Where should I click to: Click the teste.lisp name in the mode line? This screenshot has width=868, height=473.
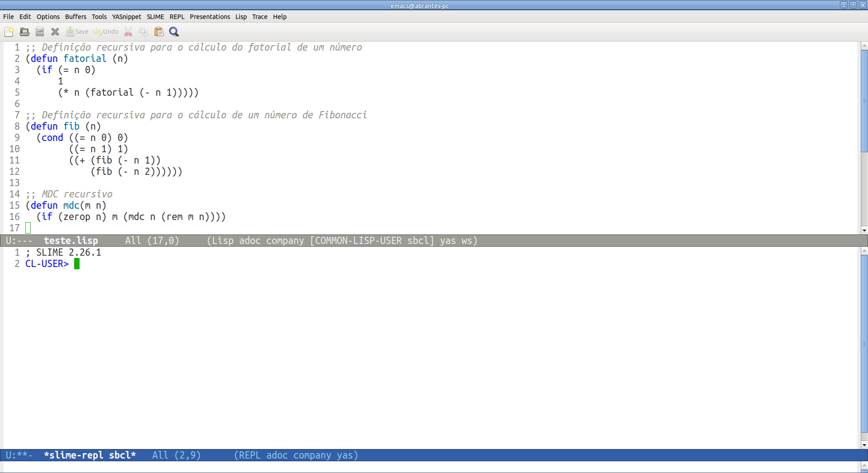(71, 240)
